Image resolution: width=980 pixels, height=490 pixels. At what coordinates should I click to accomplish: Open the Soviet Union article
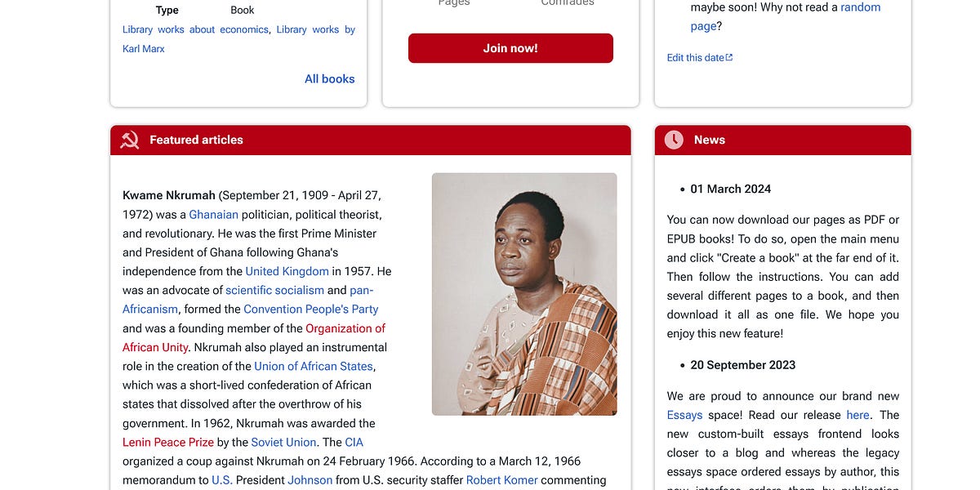(283, 442)
